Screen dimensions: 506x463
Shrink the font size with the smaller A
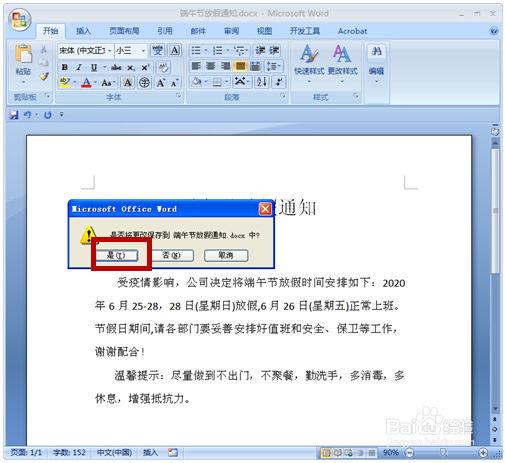174,82
